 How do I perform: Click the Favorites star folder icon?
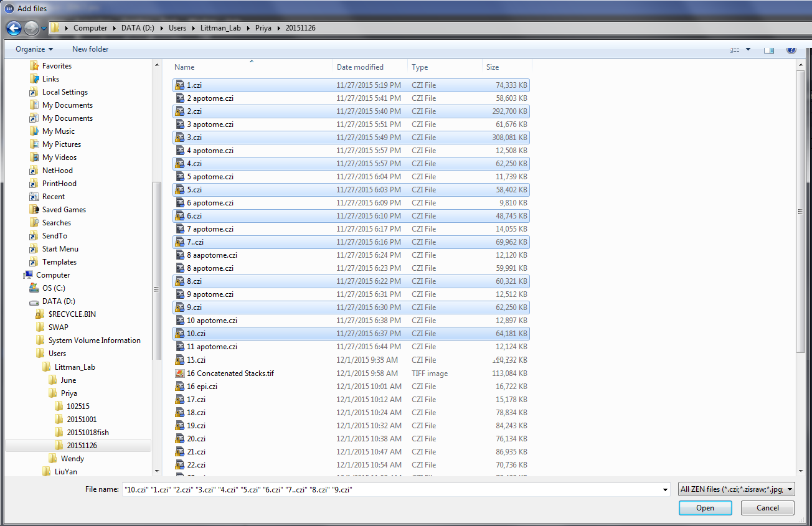coord(35,66)
